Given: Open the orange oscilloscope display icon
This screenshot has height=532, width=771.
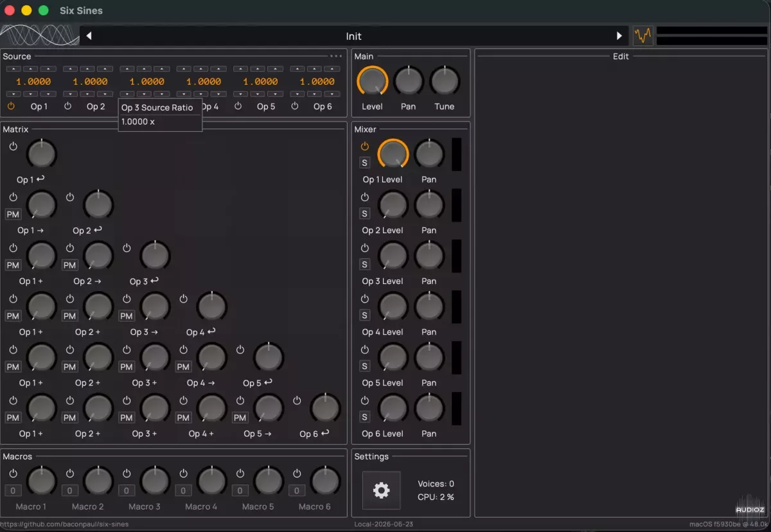Looking at the screenshot, I should [x=643, y=35].
